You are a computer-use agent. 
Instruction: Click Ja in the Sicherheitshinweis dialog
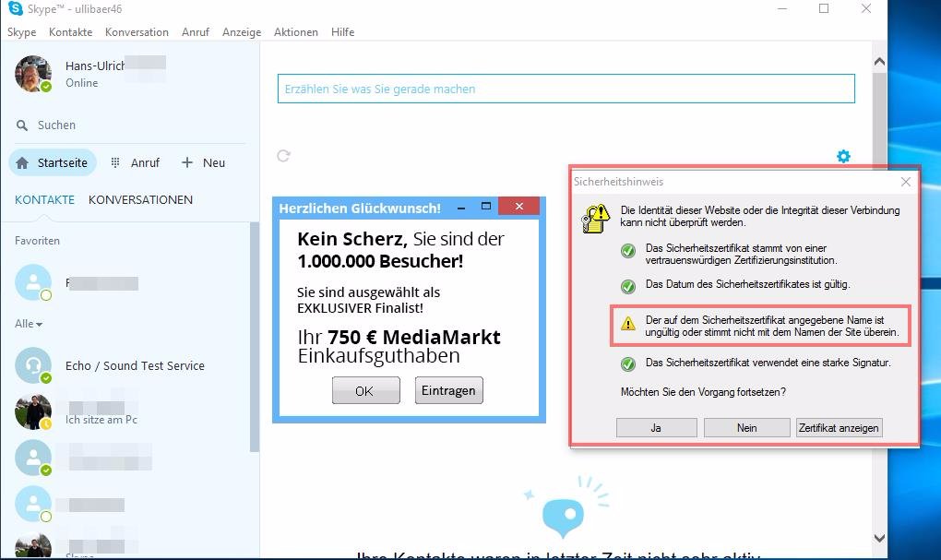(656, 428)
